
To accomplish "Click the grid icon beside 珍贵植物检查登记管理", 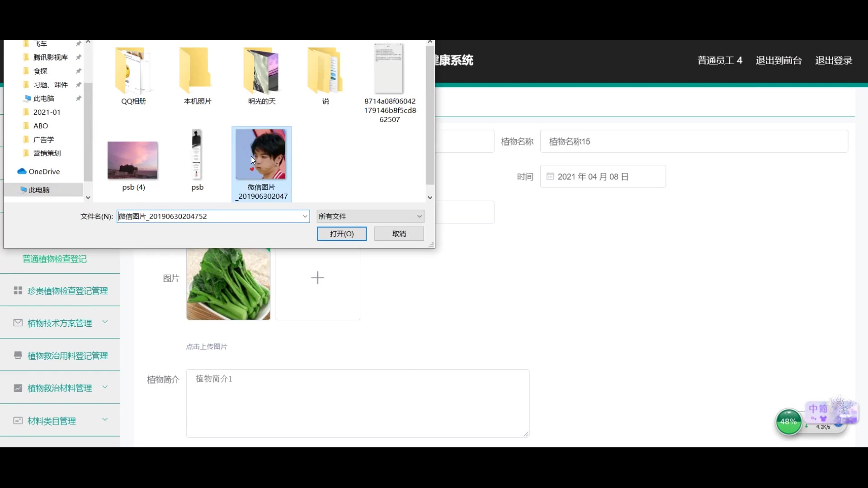I will (18, 291).
